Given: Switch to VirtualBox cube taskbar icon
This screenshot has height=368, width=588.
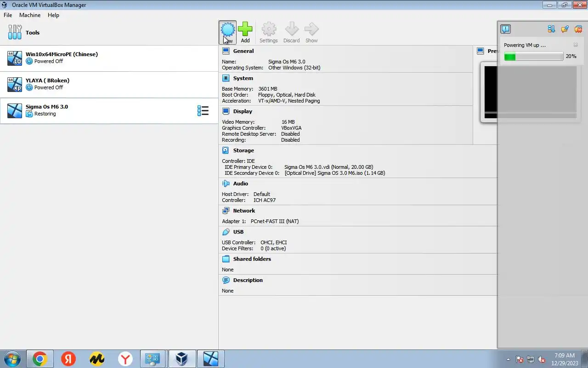Looking at the screenshot, I should click(x=182, y=359).
